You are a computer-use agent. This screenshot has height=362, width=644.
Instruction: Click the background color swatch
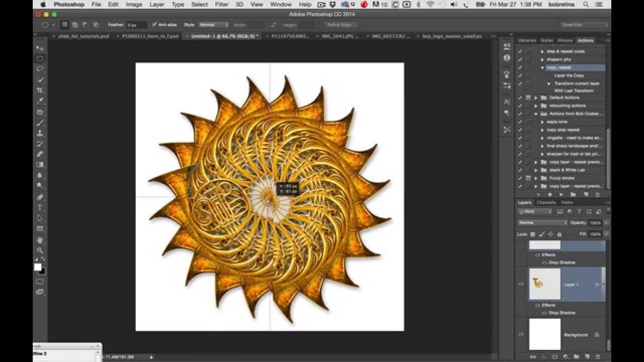click(43, 272)
